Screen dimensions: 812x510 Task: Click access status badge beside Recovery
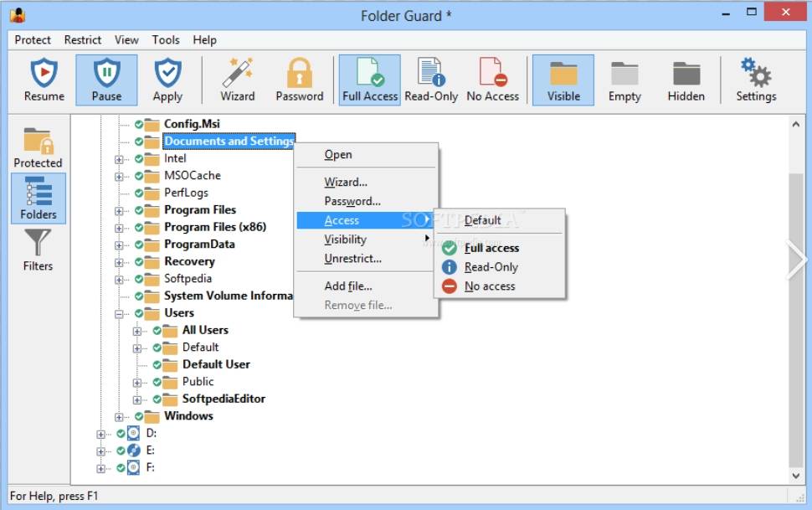[139, 262]
